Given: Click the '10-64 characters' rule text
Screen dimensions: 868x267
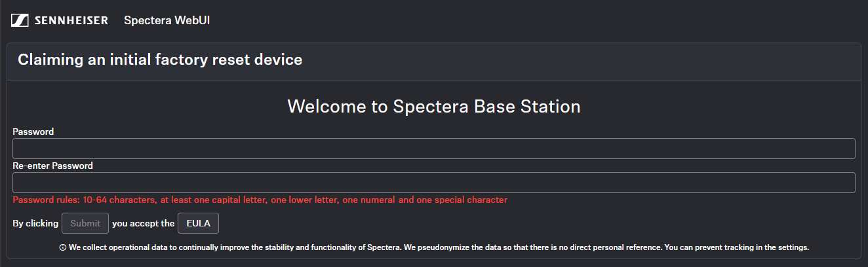Looking at the screenshot, I should [119, 200].
